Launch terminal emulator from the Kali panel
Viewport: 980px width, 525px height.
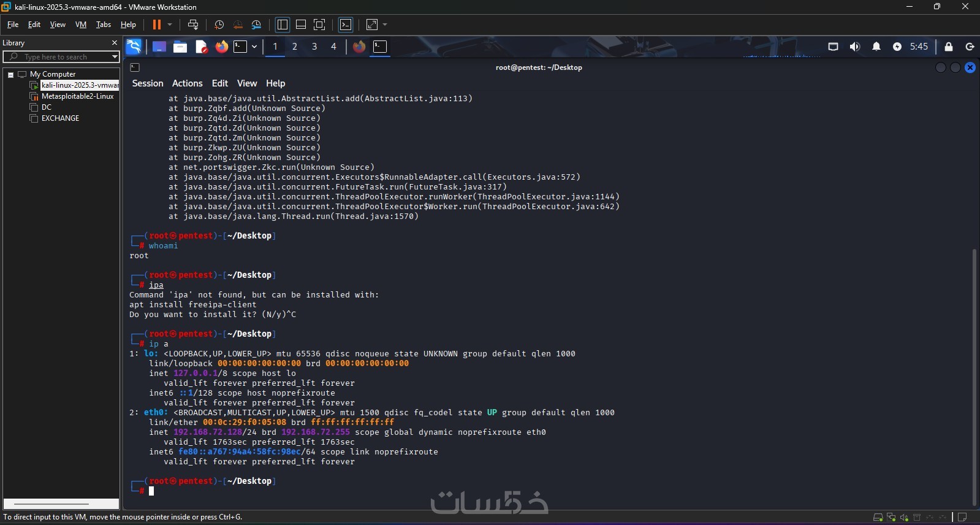coord(240,47)
